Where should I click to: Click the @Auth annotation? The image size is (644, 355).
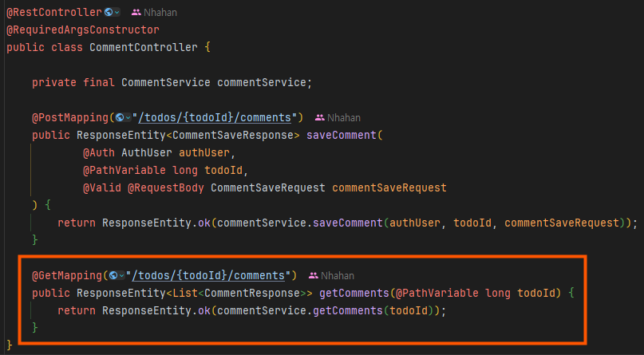[99, 152]
